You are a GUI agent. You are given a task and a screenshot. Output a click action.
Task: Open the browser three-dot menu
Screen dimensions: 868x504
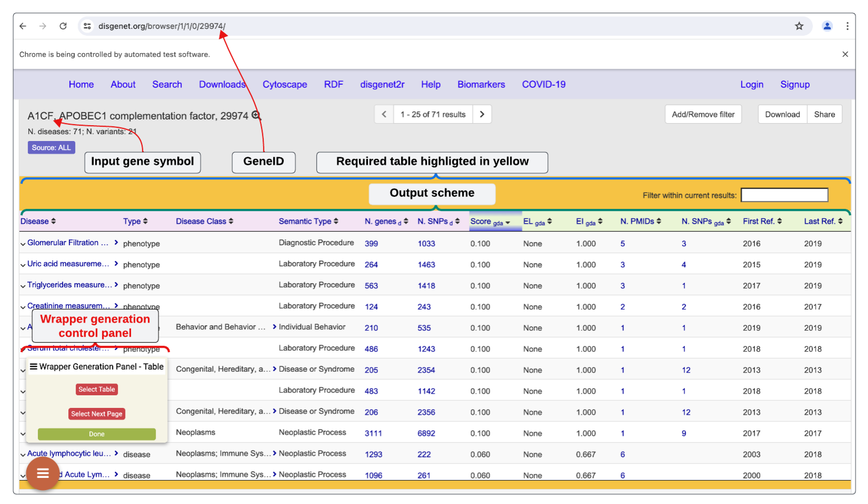tap(848, 26)
